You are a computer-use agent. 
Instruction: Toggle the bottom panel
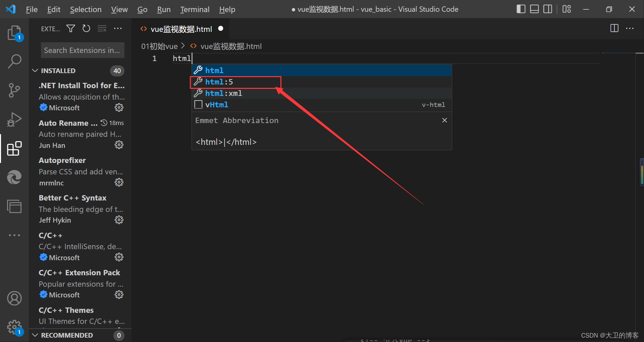pyautogui.click(x=534, y=9)
